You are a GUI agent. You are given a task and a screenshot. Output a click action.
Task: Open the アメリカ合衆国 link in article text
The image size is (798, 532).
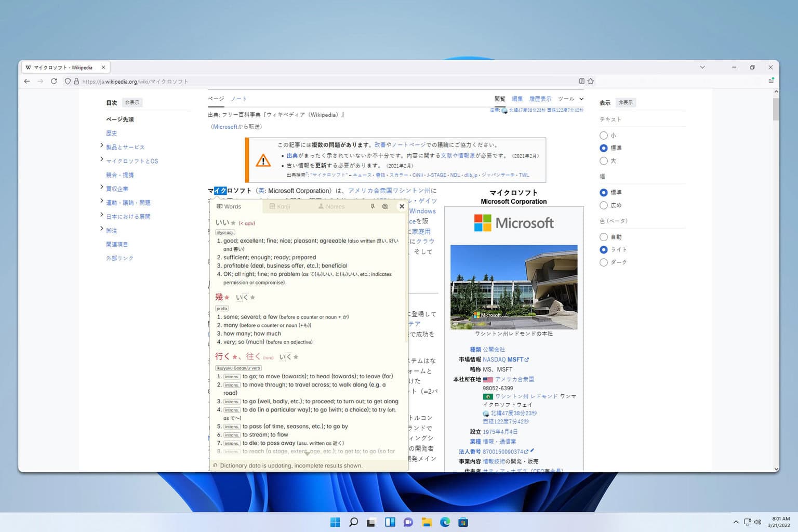(370, 191)
